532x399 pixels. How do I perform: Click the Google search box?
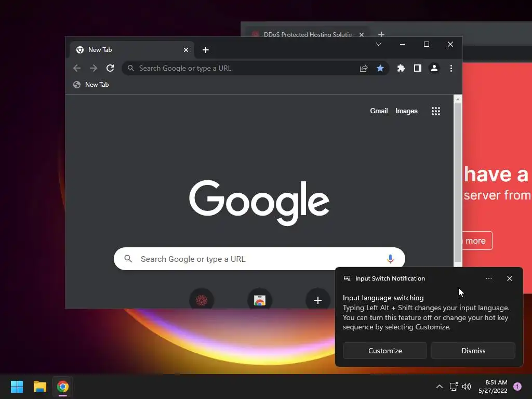[259, 259]
